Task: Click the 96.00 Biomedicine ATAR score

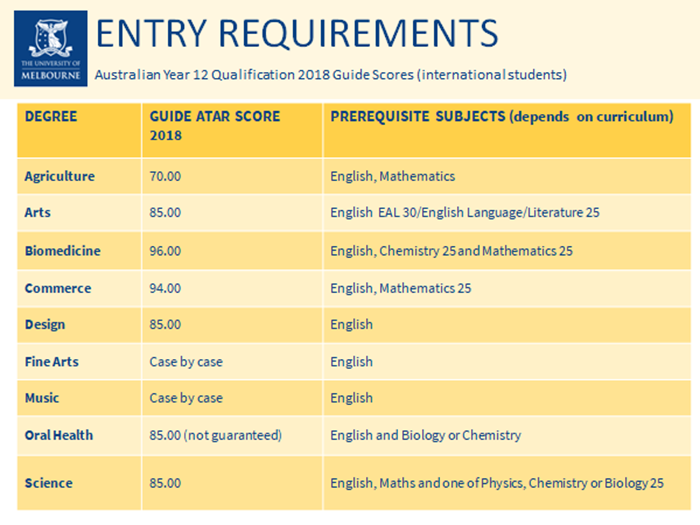Action: (165, 251)
